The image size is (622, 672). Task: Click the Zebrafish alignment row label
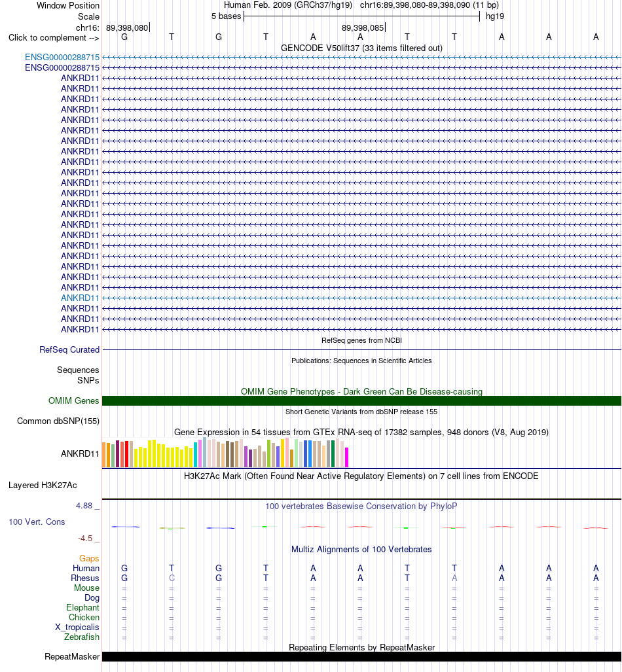tap(81, 637)
